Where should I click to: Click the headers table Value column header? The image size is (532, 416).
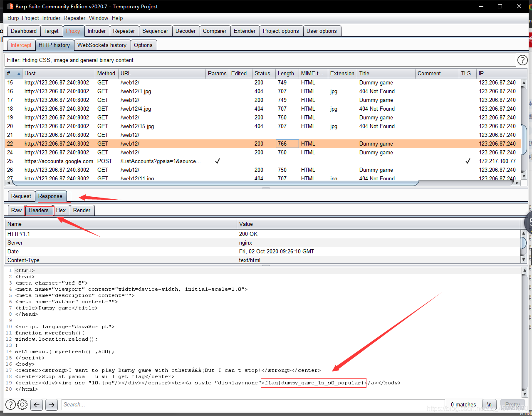tap(379, 224)
